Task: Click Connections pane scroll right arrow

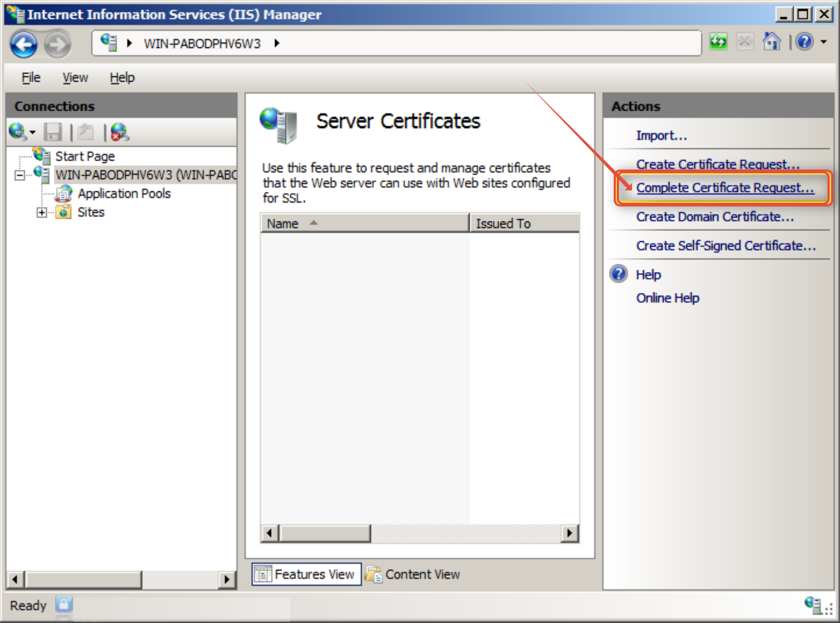Action: click(x=227, y=579)
